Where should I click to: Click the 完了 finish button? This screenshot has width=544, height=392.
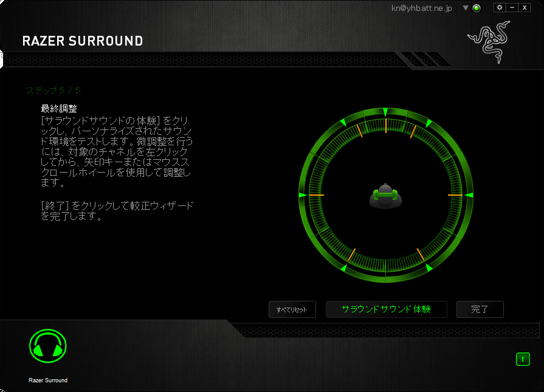[480, 309]
